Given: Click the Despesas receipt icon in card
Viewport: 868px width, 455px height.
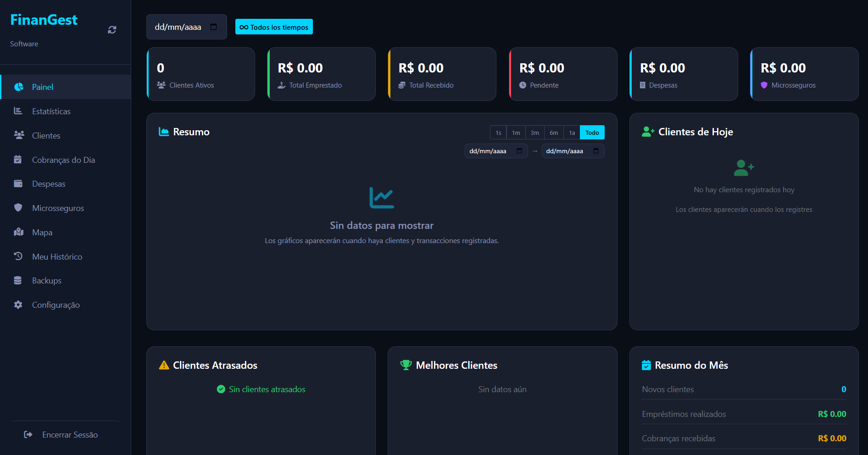Looking at the screenshot, I should point(643,85).
